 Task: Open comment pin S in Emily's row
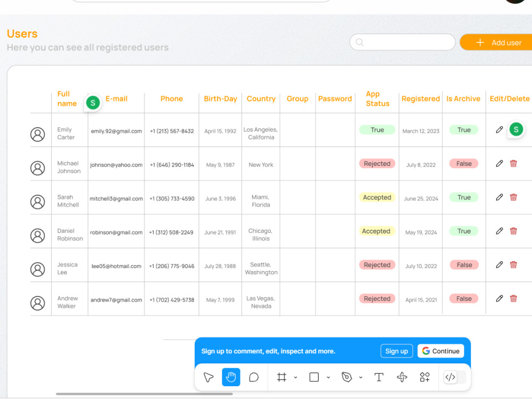point(516,129)
